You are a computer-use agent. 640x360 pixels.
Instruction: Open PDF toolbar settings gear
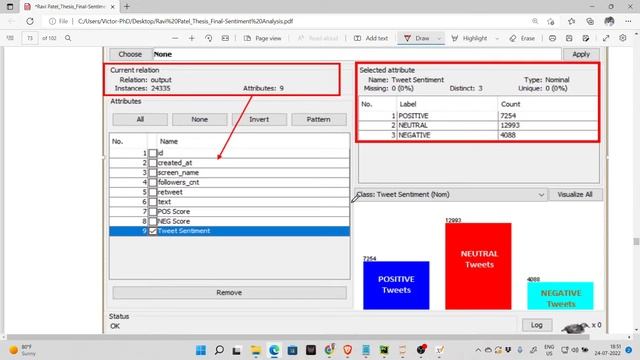pyautogui.click(x=622, y=38)
